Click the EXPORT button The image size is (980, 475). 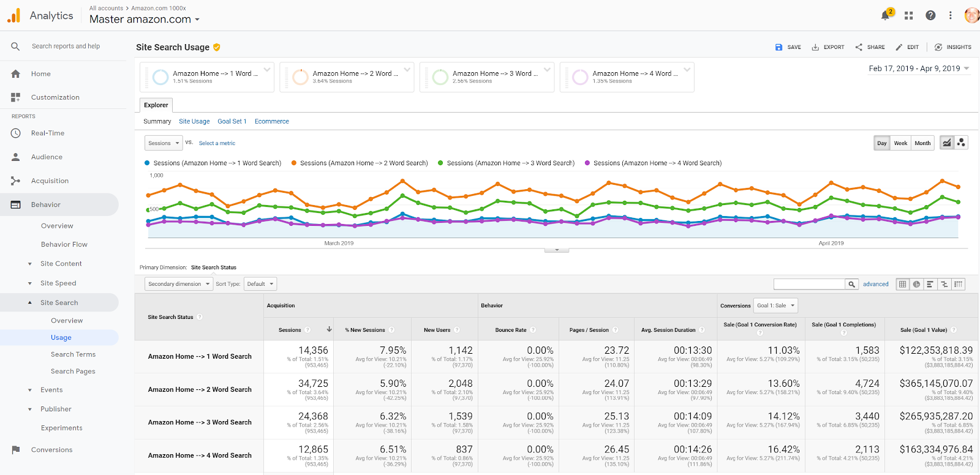(828, 47)
